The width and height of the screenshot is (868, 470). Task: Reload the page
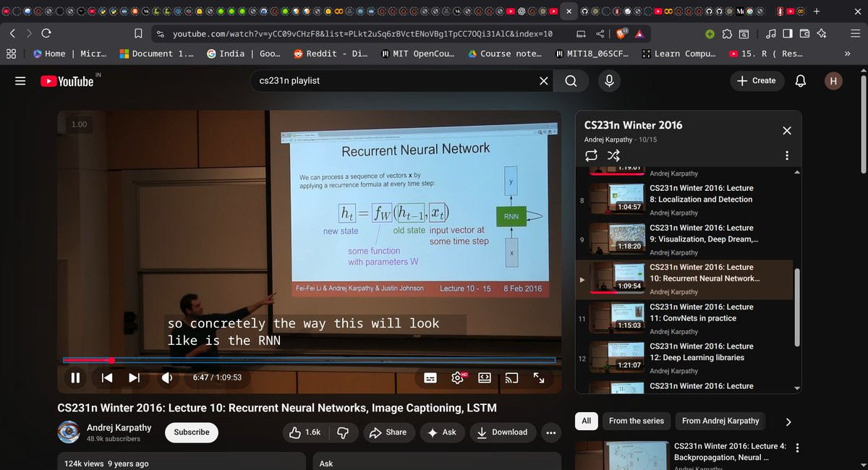[x=46, y=33]
